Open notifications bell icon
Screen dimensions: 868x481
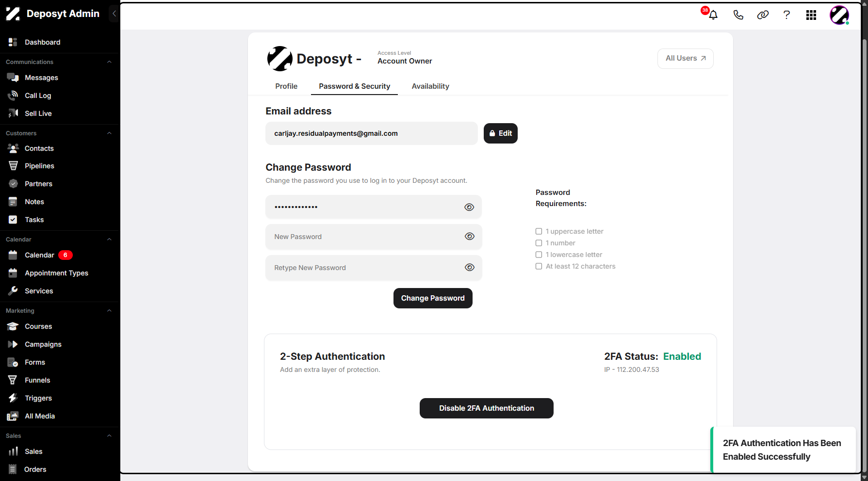coord(713,15)
